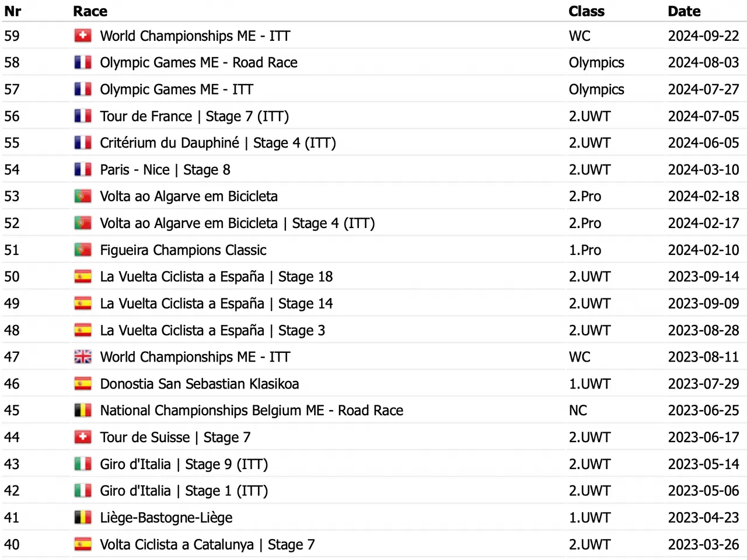Sort by the Date column header
747x560 pixels.
pyautogui.click(x=684, y=11)
